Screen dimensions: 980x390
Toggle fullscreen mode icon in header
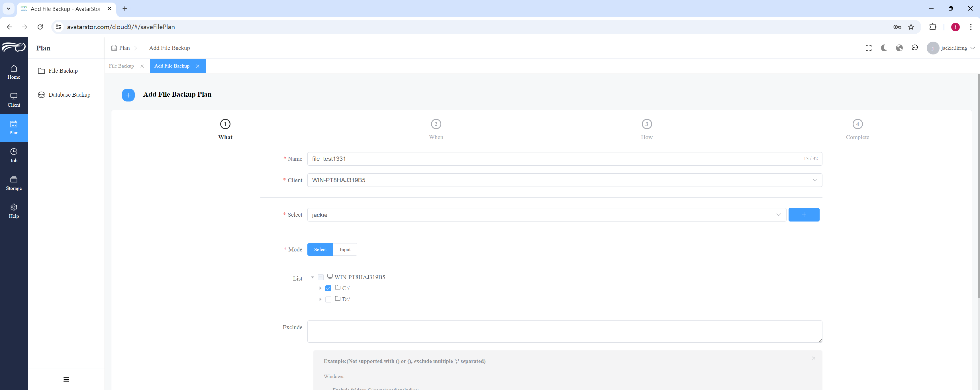coord(869,48)
